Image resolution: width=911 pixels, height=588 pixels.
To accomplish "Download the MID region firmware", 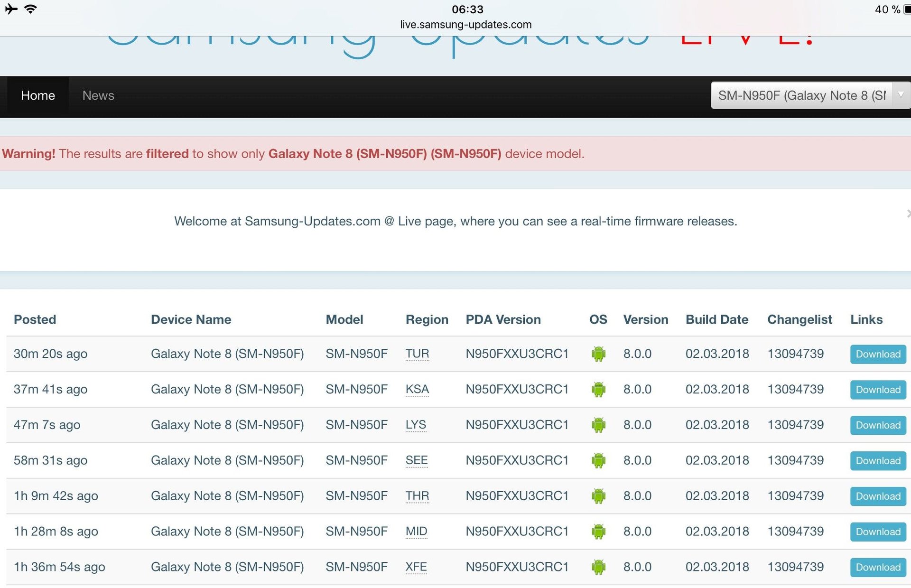I will (878, 532).
